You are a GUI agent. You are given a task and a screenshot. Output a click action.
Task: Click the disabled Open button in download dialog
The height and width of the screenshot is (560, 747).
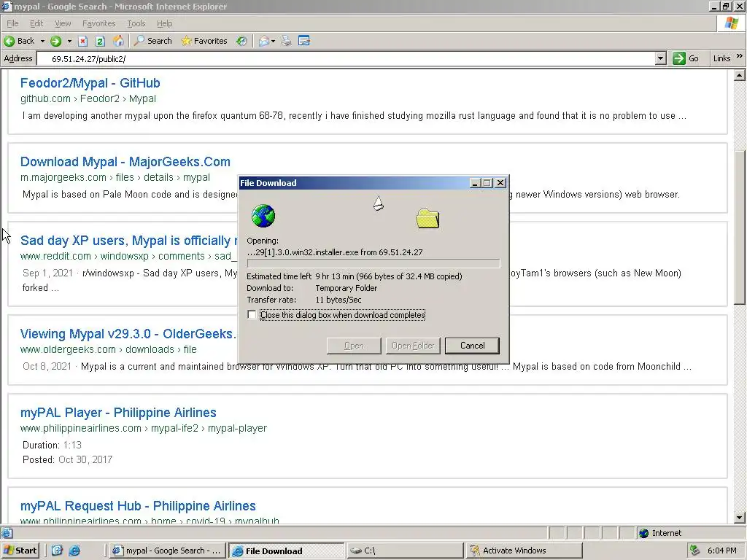pos(354,346)
